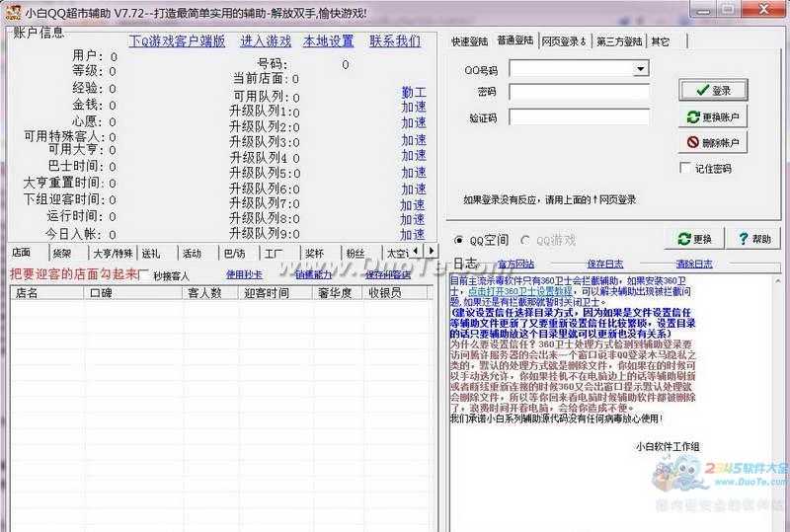Click 加速 next to 升级队列7
This screenshot has height=532, width=790.
coord(413,205)
